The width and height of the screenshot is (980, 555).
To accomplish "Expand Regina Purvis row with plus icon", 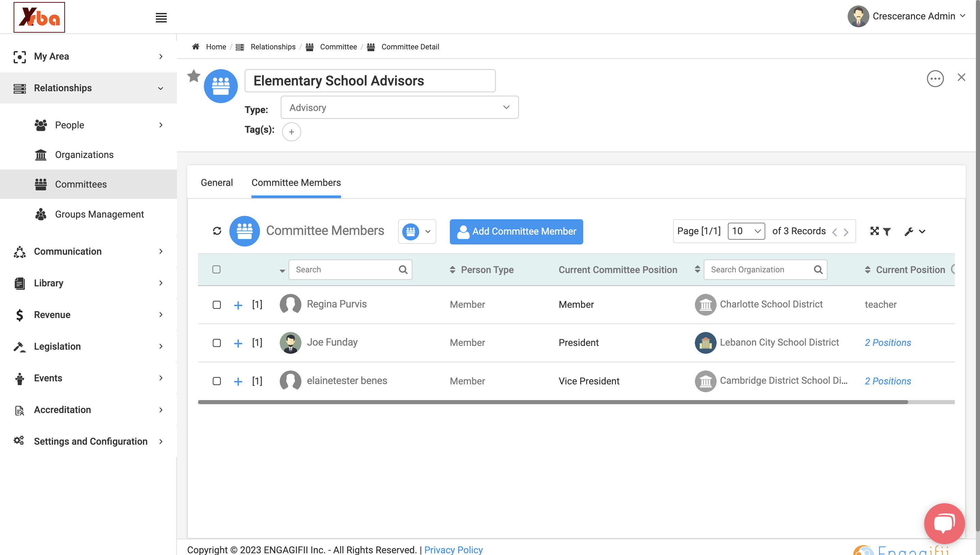I will [x=238, y=305].
